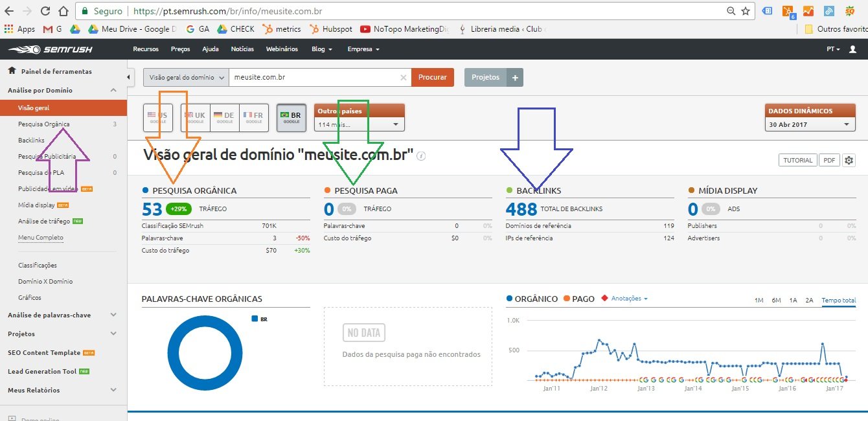This screenshot has width=868, height=421.
Task: Switch chart range to 6M
Action: (x=776, y=301)
